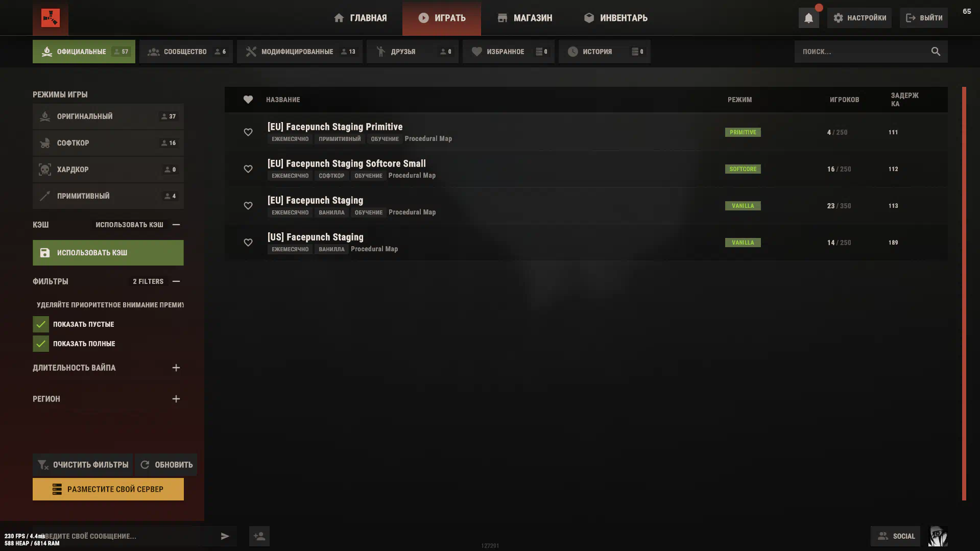Favorite the [EU] Facepunch Staging Primitive server

(248, 132)
